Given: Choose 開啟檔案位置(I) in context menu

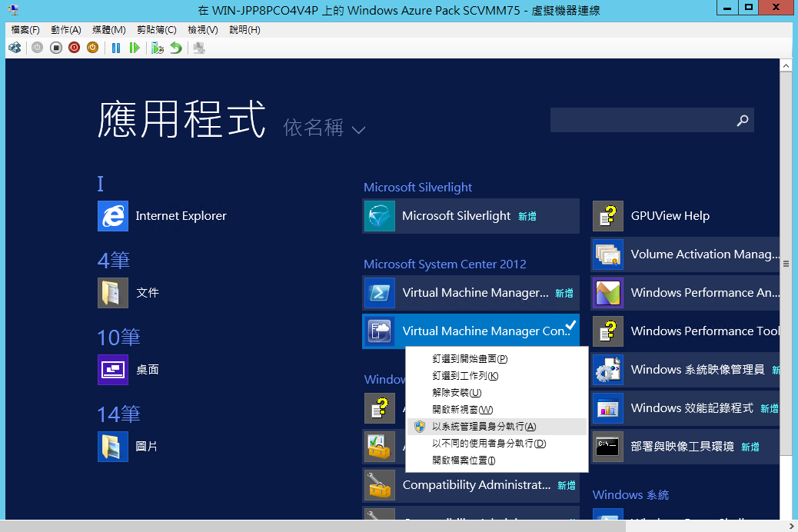Looking at the screenshot, I should [497, 461].
